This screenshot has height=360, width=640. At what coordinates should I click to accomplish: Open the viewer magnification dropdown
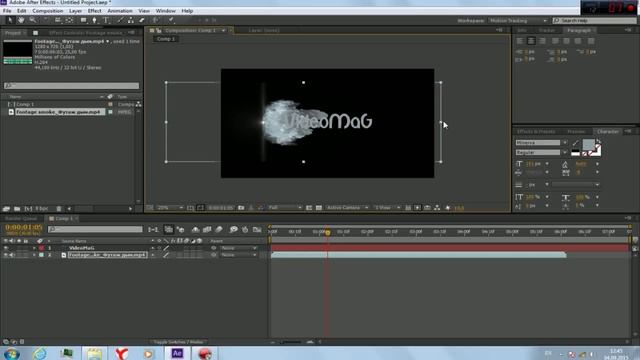(170, 208)
